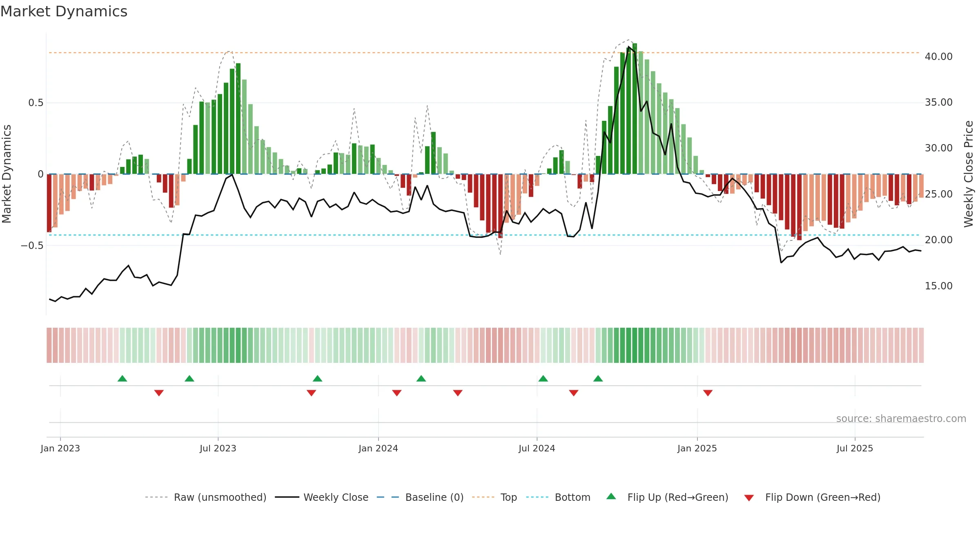
Task: Toggle the Baseline (0) legend entry
Action: click(x=420, y=497)
